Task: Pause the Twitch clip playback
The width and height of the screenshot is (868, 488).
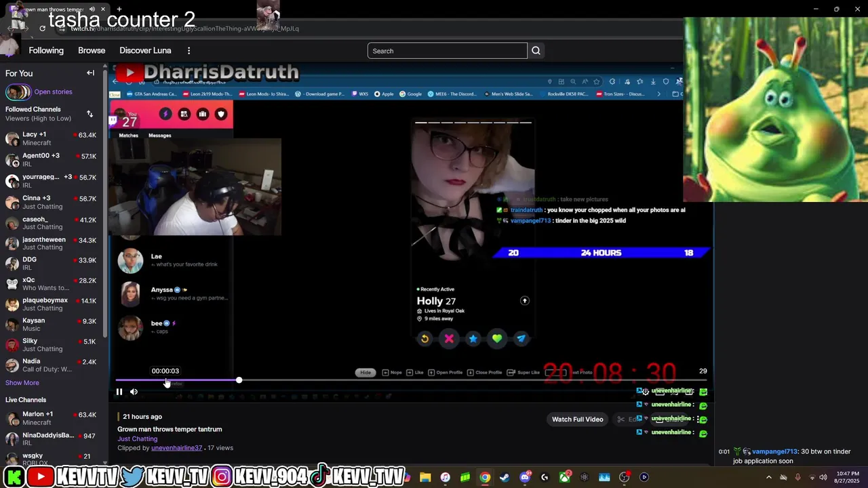Action: point(119,392)
